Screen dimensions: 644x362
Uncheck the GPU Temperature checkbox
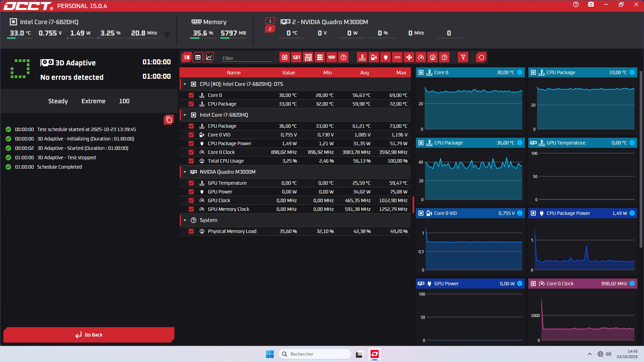pyautogui.click(x=191, y=183)
